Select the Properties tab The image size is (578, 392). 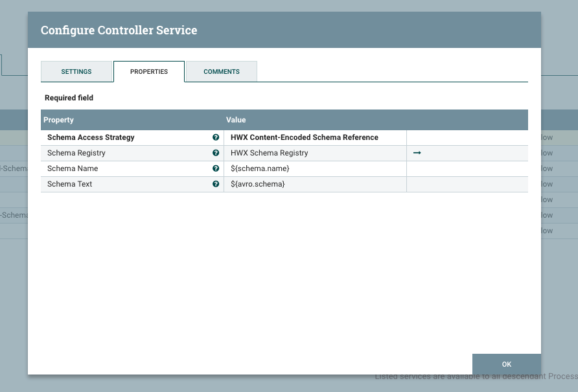coord(149,71)
